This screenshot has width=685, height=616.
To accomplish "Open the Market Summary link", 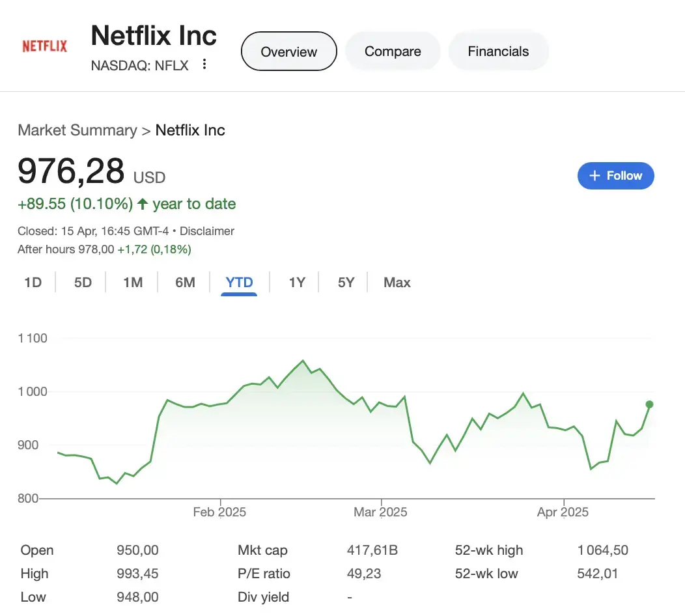I will click(77, 130).
